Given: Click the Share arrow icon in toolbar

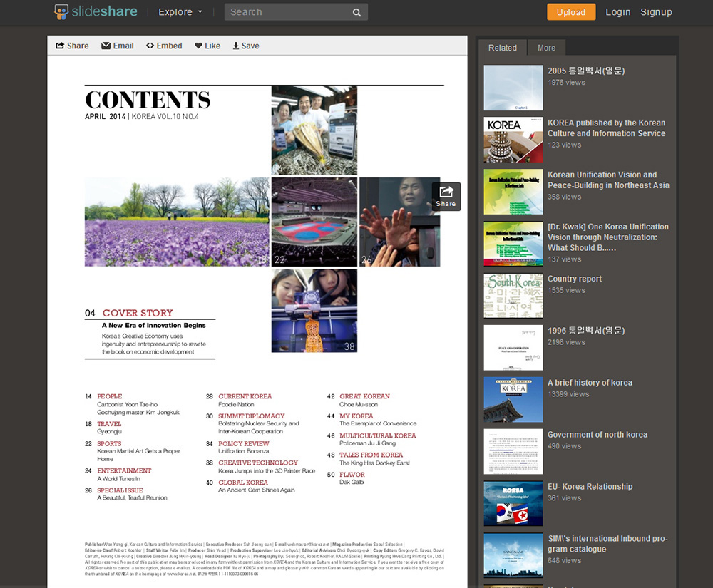Looking at the screenshot, I should pyautogui.click(x=60, y=46).
